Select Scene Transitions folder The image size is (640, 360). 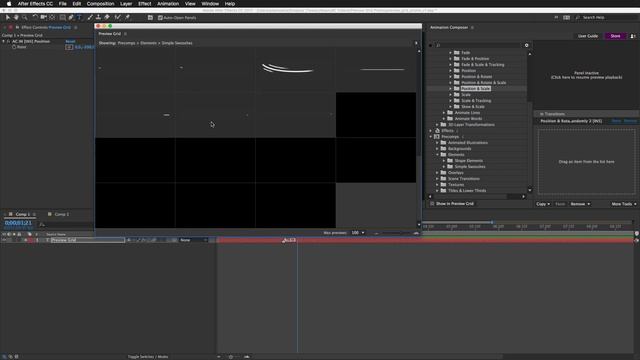[x=464, y=179]
